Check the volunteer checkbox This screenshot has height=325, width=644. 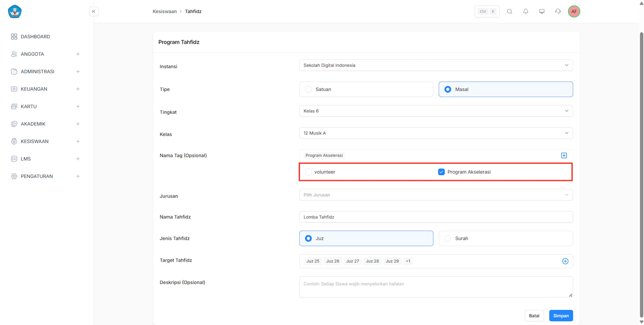click(x=308, y=172)
